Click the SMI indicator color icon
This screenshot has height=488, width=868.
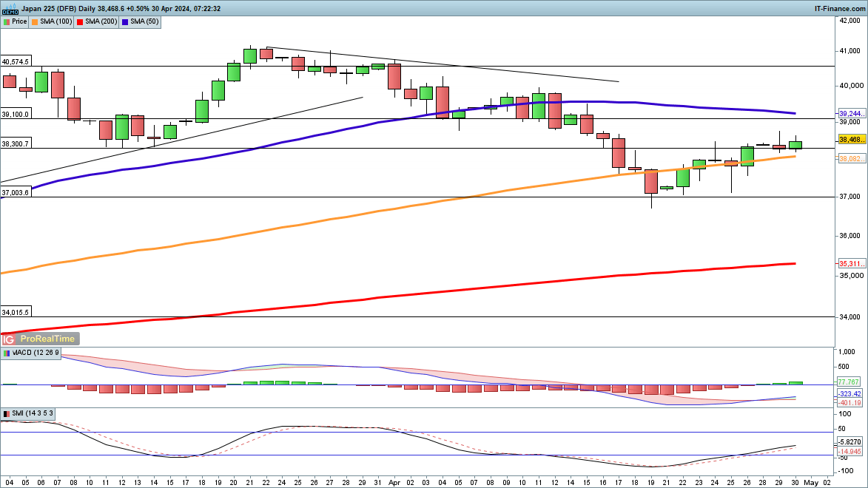[6, 413]
